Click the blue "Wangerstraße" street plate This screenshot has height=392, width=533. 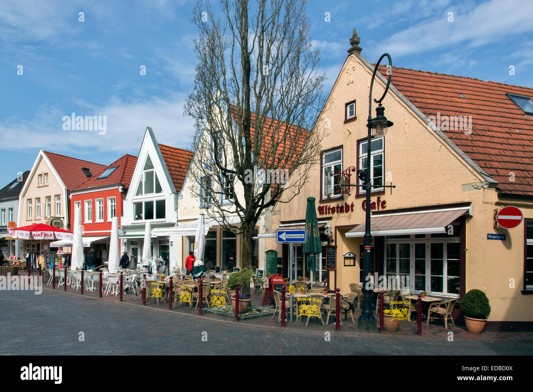pos(496,237)
